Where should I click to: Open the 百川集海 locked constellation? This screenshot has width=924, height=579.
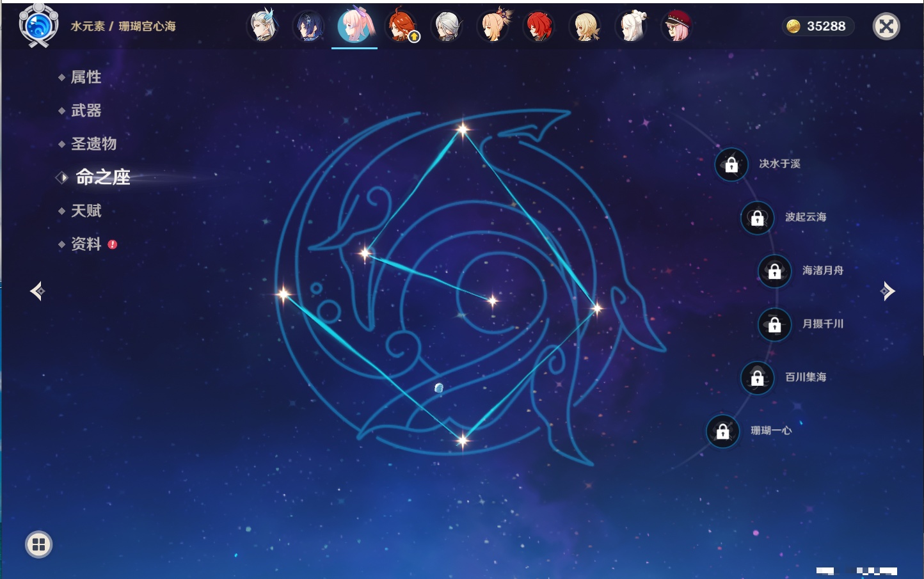[757, 377]
